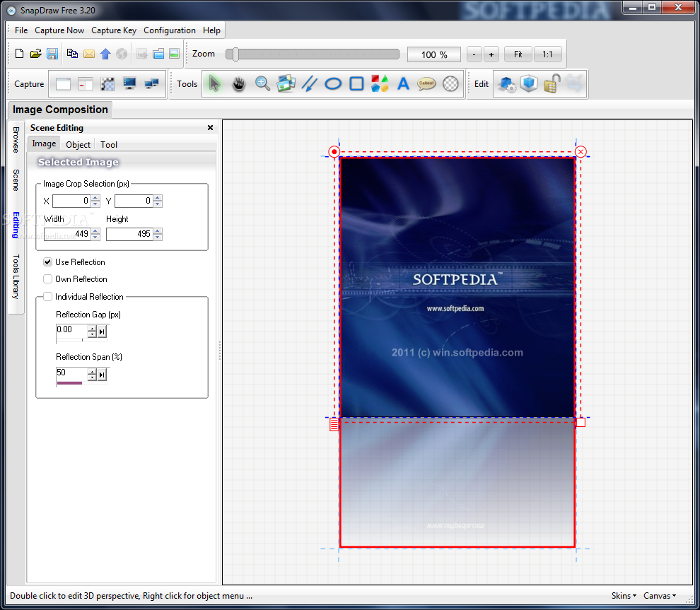This screenshot has width=700, height=610.
Task: Toggle the Use Reflection checkbox
Action: 48,262
